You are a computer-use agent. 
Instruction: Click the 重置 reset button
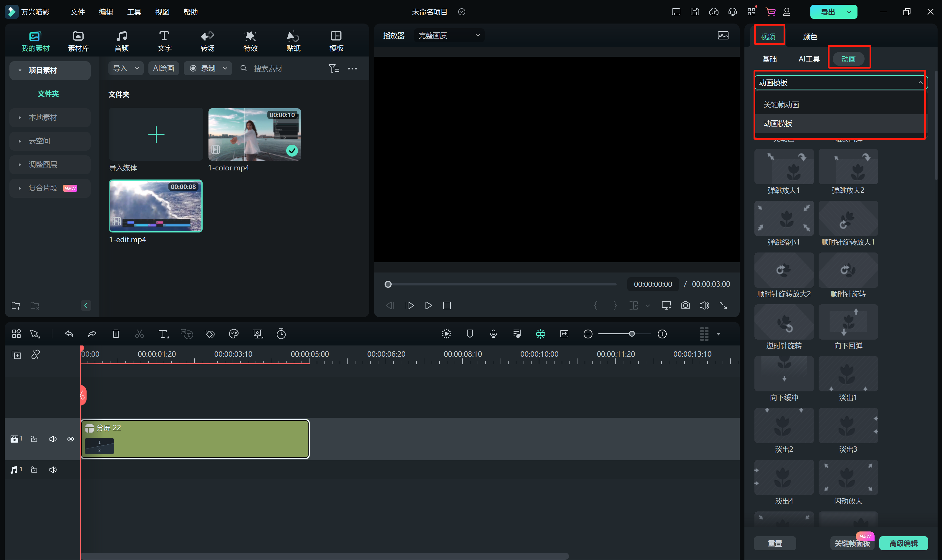(775, 543)
